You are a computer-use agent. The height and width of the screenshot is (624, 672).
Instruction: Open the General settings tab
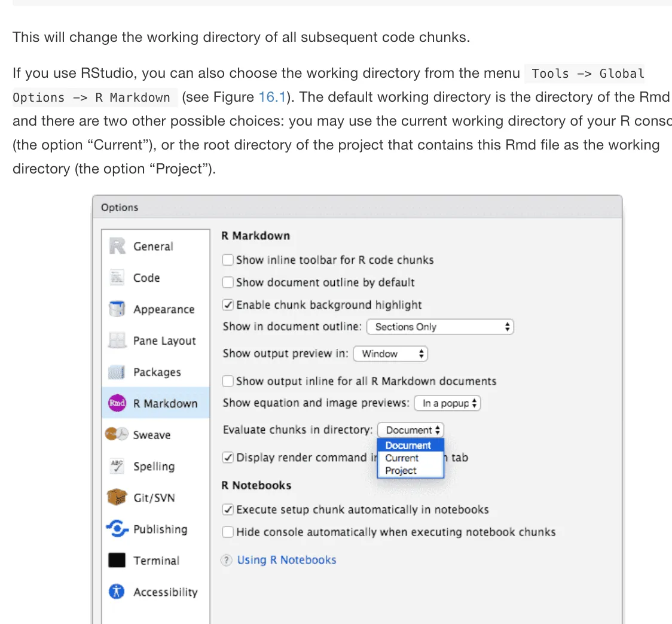[x=155, y=246]
